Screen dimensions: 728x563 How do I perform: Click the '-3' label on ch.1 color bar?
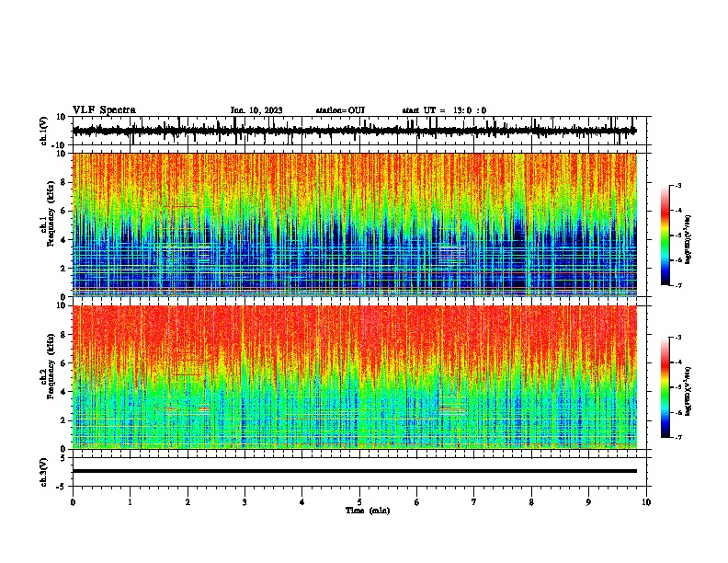[677, 185]
